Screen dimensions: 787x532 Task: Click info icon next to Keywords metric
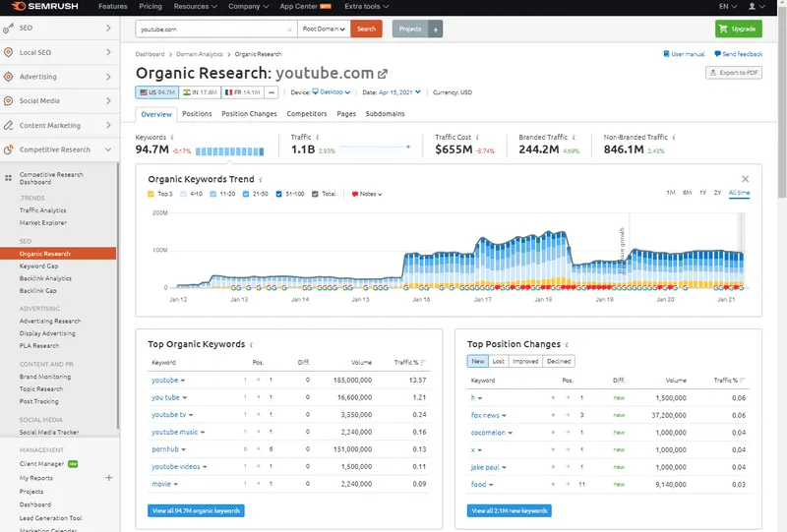pos(172,137)
